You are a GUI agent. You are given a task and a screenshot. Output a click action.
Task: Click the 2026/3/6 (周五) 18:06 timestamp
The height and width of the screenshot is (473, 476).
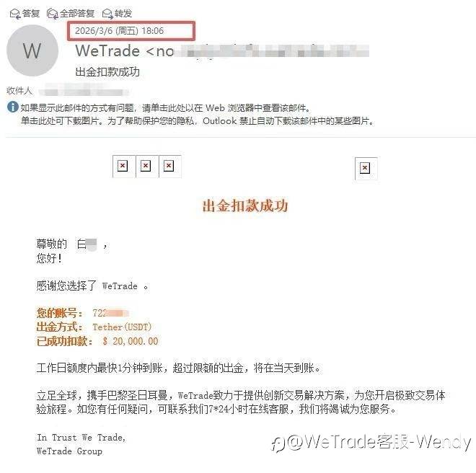pos(119,31)
